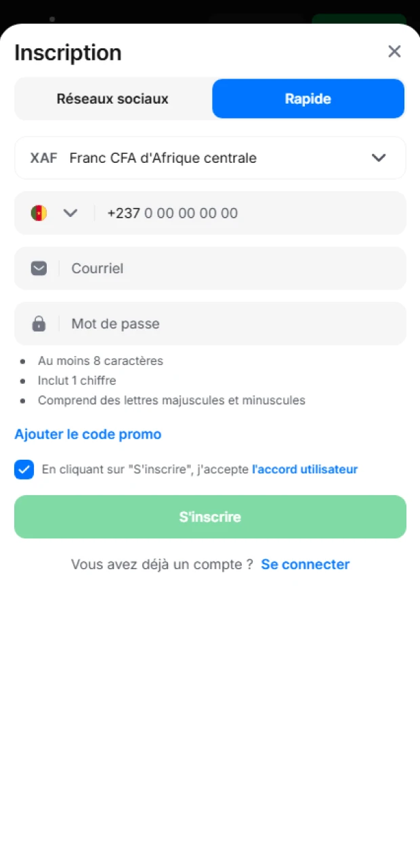
Task: Click the padlock icon in password field
Action: pyautogui.click(x=39, y=323)
